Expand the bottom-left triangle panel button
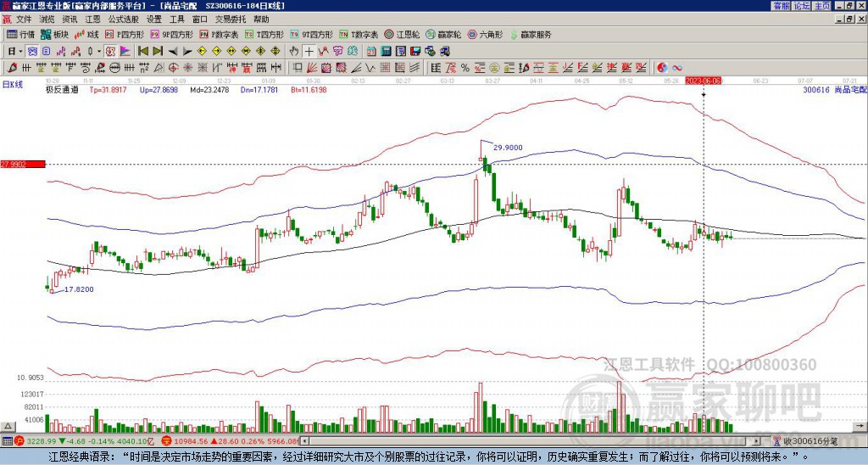This screenshot has width=868, height=465. pos(8,426)
